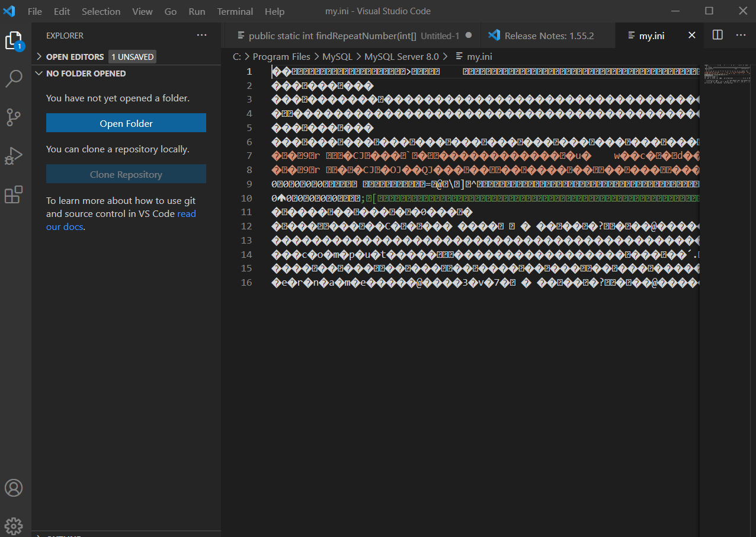Click the Accounts icon
The image size is (756, 537).
pos(14,488)
